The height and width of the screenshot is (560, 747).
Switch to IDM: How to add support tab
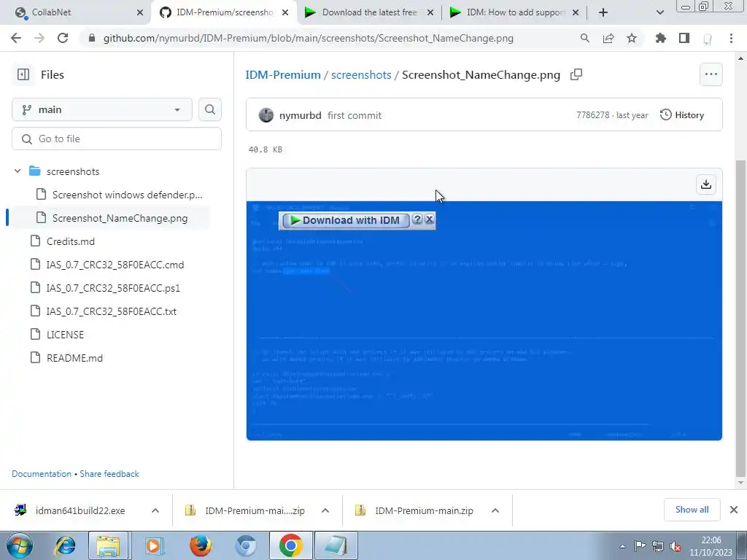click(x=514, y=12)
